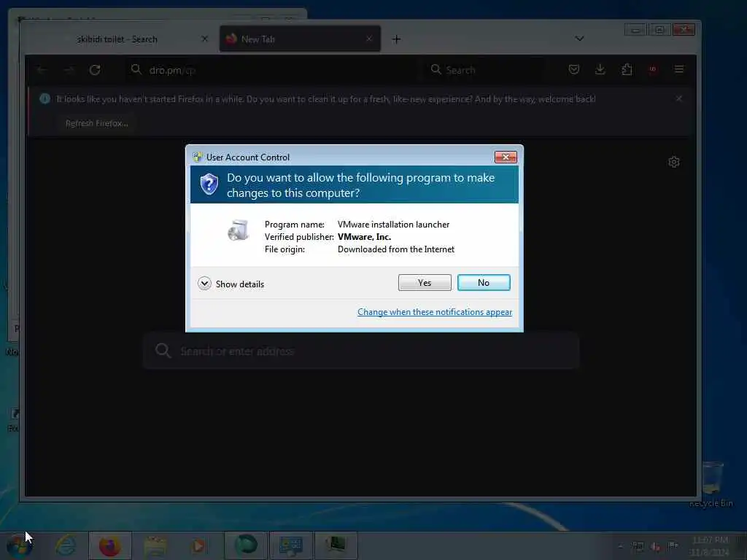This screenshot has height=560, width=747.
Task: Open Pocket save icon in Firefox
Action: coord(574,69)
